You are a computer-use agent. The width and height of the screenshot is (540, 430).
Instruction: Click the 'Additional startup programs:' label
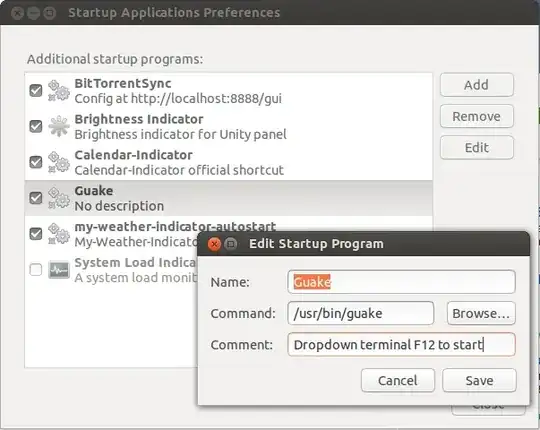(115, 59)
